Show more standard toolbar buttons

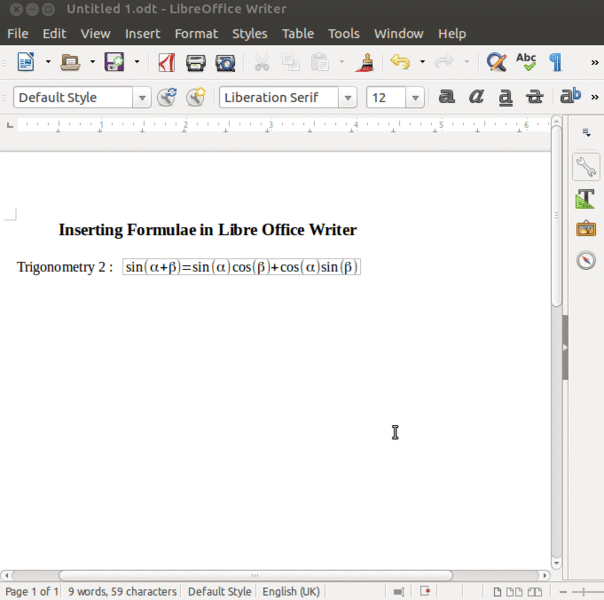click(595, 62)
